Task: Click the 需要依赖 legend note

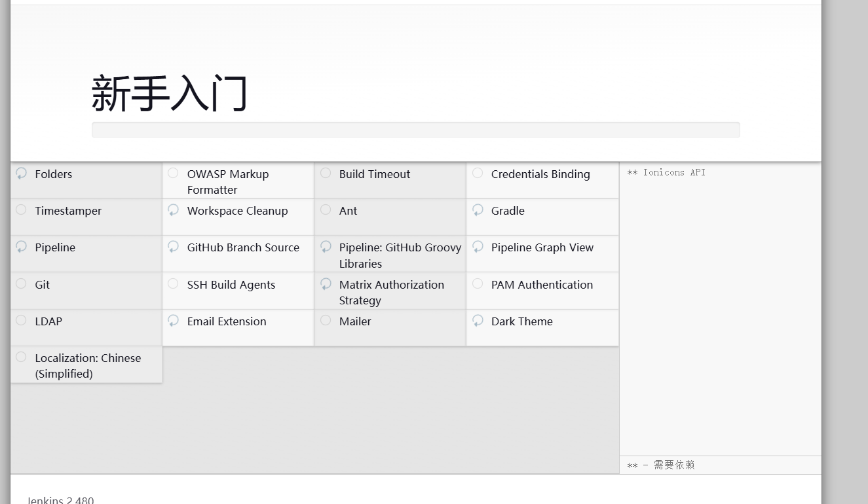Action: pos(661,465)
